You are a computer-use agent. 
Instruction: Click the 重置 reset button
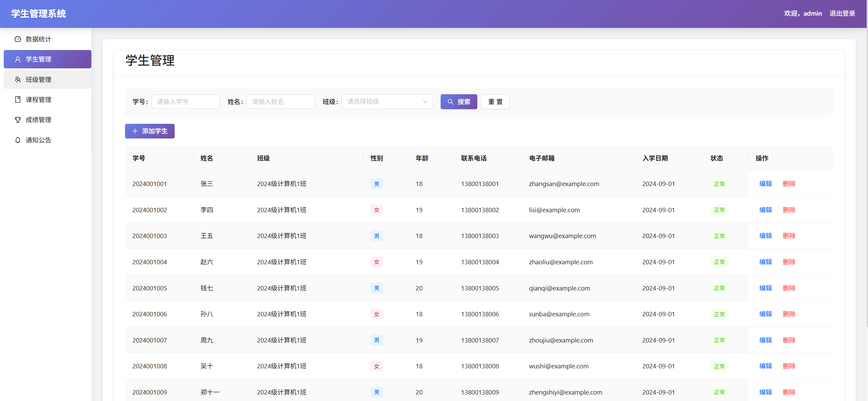[495, 102]
